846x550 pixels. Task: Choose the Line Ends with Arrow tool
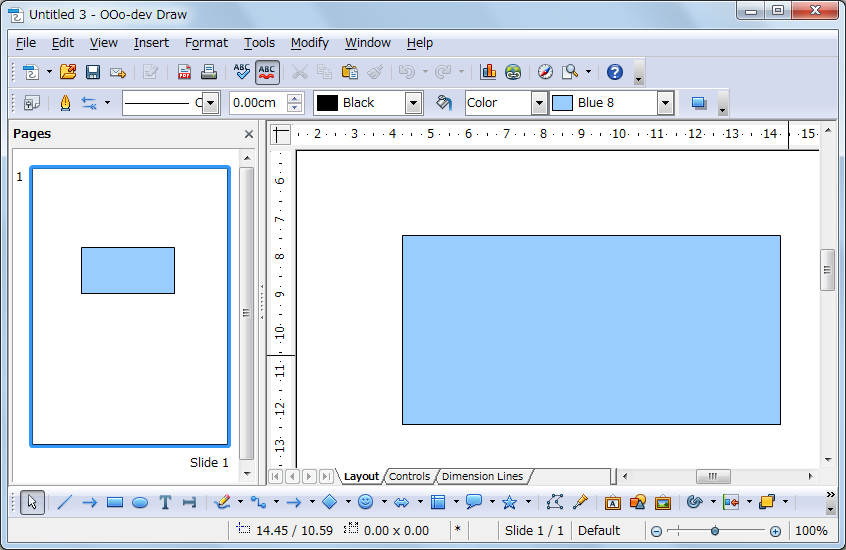tap(90, 503)
